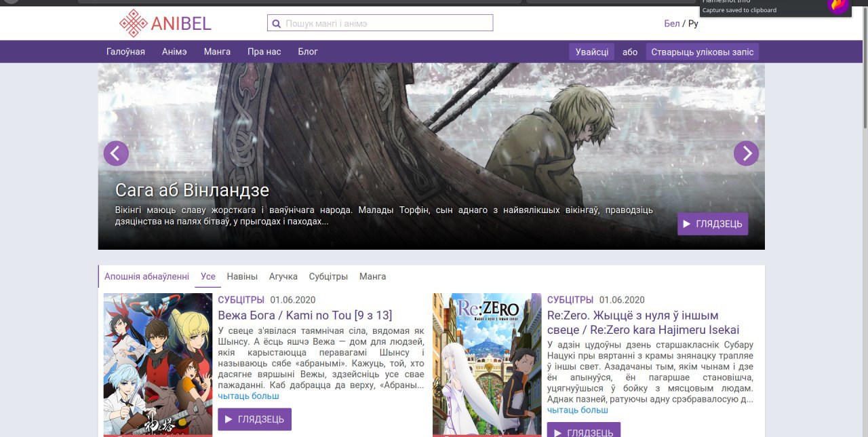This screenshot has width=868, height=437.
Task: Switch language to Бел
Action: click(x=671, y=23)
